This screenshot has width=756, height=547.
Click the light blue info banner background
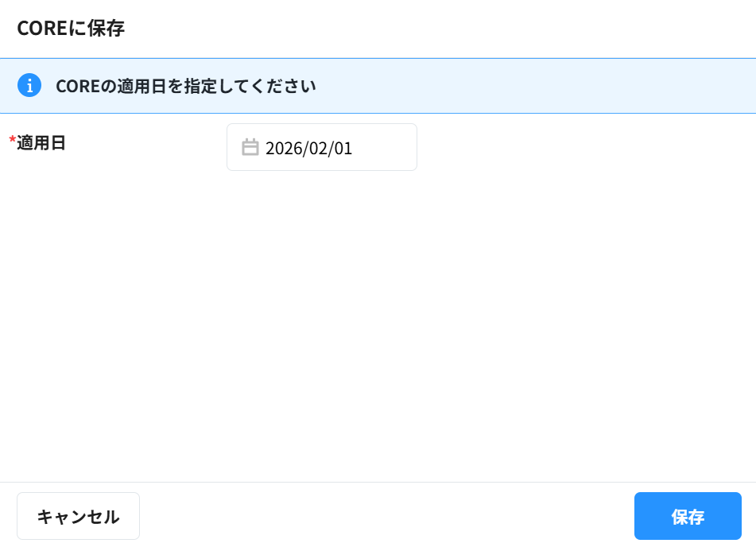pos(541,86)
